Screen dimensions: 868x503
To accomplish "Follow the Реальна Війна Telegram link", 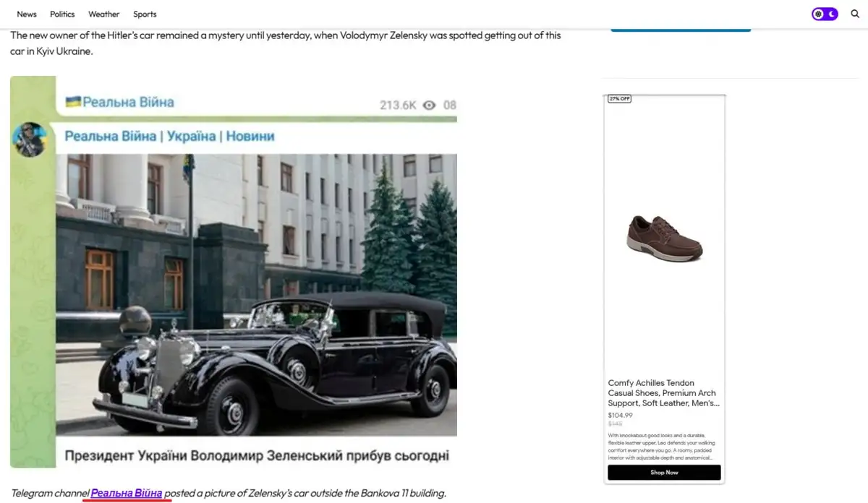I will (x=127, y=493).
